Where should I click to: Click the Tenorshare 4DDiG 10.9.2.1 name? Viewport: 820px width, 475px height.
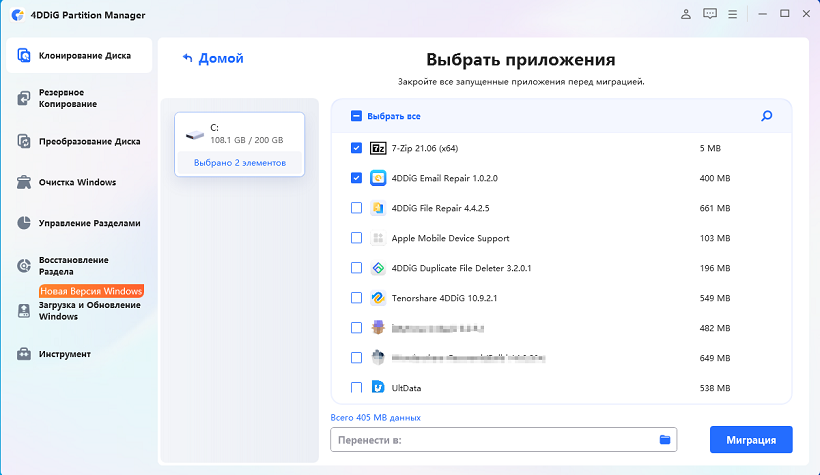(444, 298)
